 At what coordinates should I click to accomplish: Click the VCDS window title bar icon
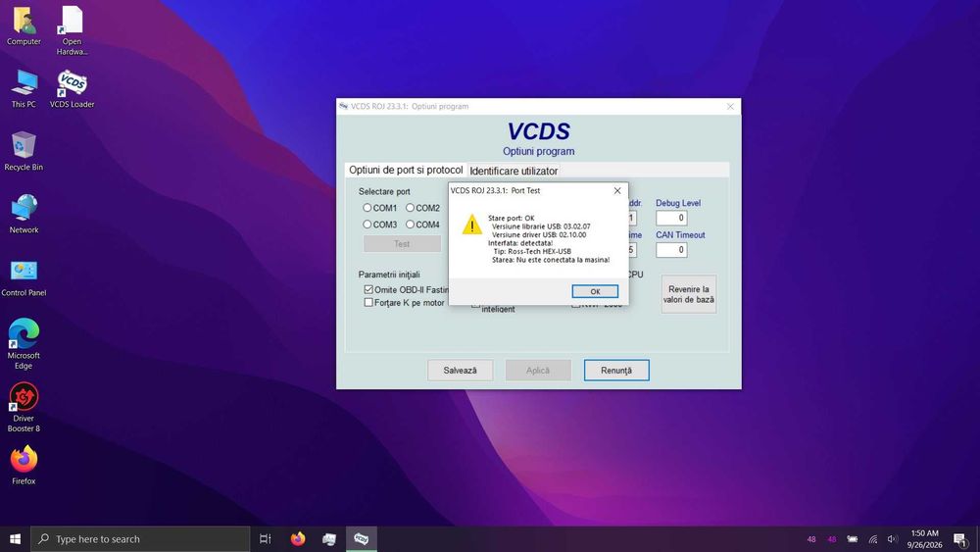click(343, 106)
